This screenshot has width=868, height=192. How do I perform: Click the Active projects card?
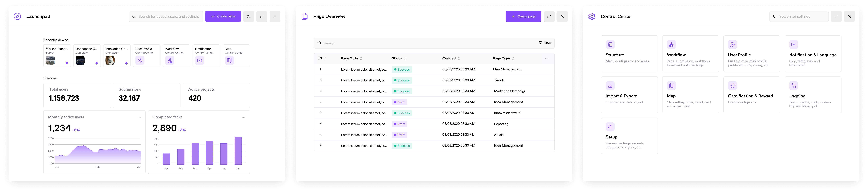click(x=216, y=95)
